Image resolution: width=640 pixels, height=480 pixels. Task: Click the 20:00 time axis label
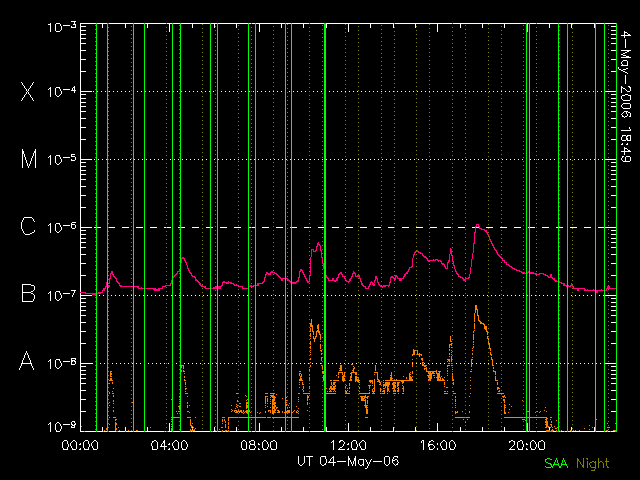coord(527,444)
